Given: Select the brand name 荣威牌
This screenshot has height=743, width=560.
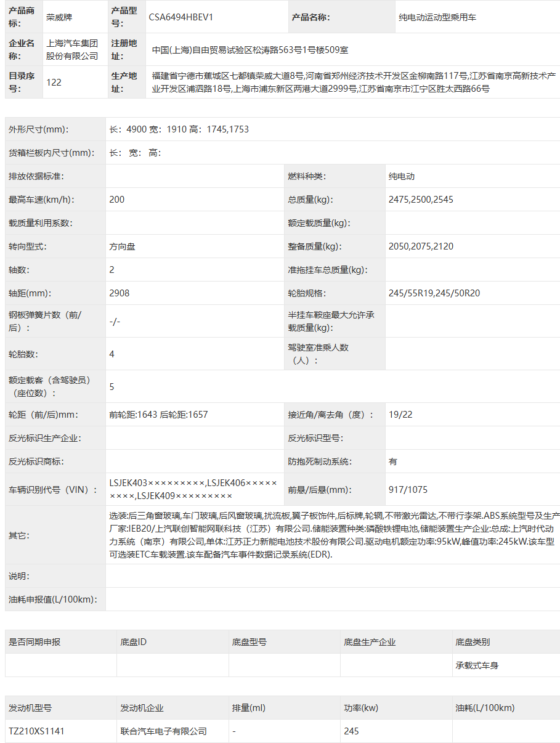Looking at the screenshot, I should click(x=59, y=17).
